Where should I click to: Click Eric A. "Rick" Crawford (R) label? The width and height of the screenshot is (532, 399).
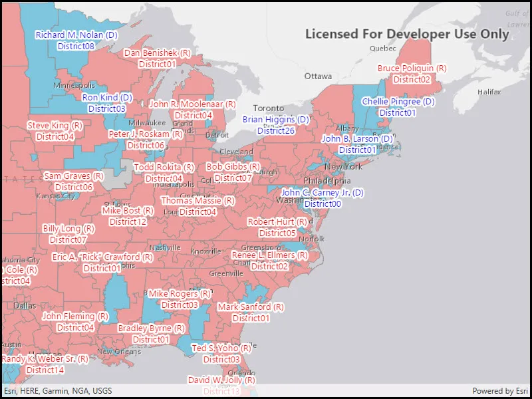click(x=102, y=262)
